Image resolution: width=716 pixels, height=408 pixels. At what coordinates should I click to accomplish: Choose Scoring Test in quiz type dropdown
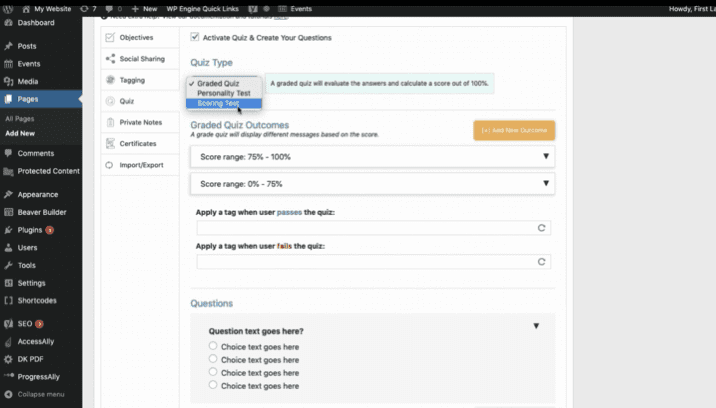(224, 103)
